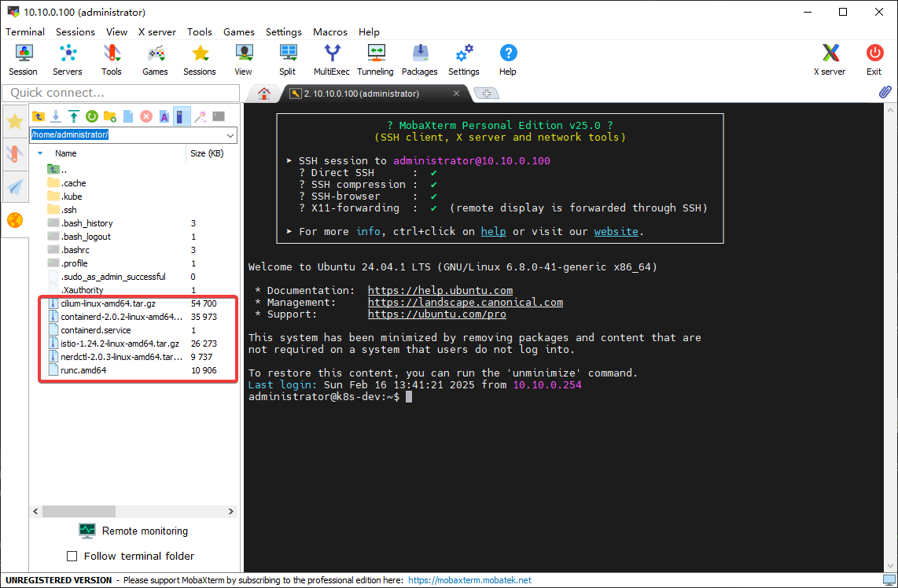Open the Tools knife side tab
Viewport: 898px width, 588px height.
[x=15, y=154]
